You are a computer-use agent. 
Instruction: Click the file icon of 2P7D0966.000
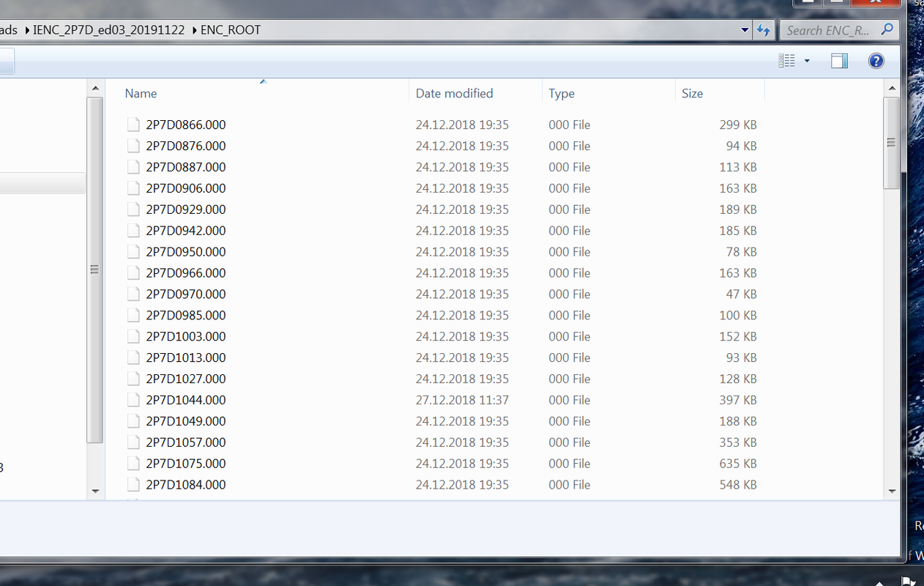point(133,273)
